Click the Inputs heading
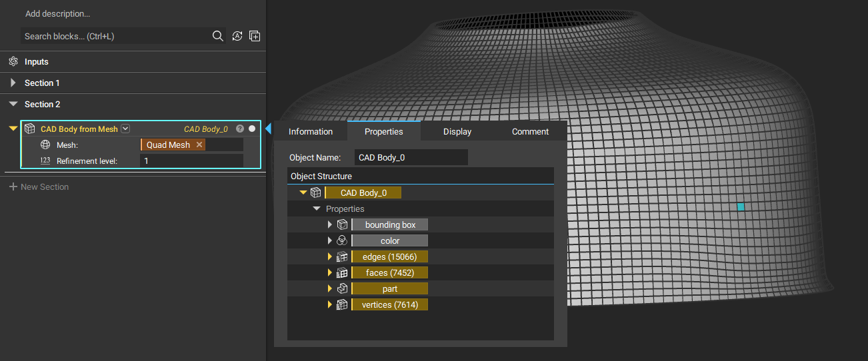 click(37, 61)
